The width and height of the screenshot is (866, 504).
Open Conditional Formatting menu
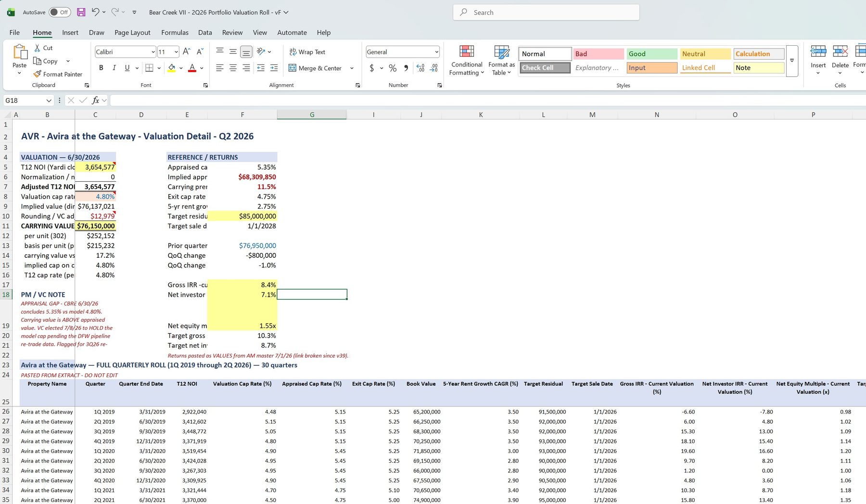click(x=466, y=60)
